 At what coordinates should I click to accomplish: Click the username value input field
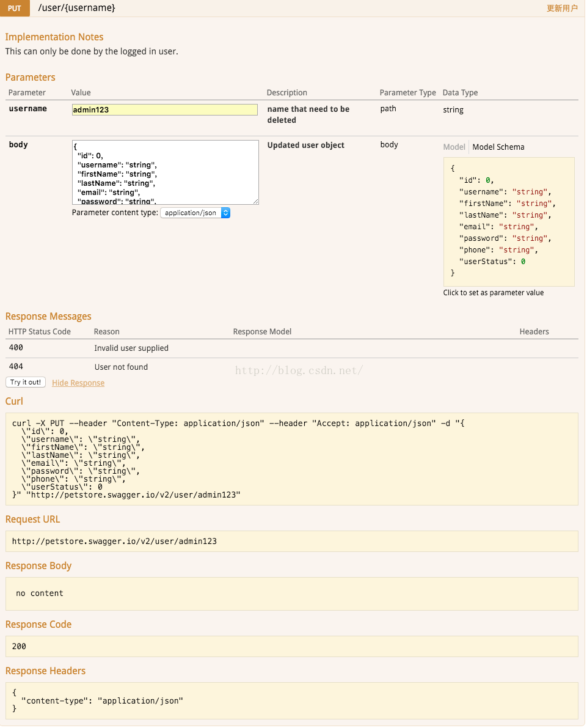tap(165, 109)
